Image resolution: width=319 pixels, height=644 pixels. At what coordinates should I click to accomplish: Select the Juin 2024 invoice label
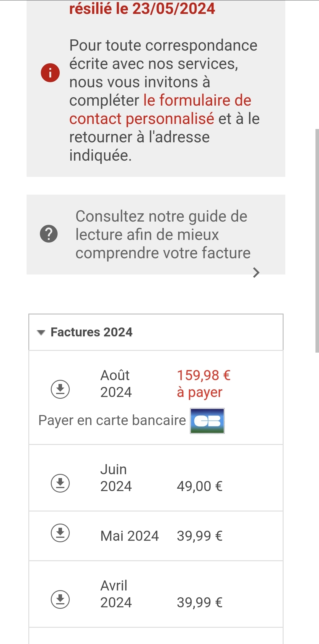[x=116, y=478]
